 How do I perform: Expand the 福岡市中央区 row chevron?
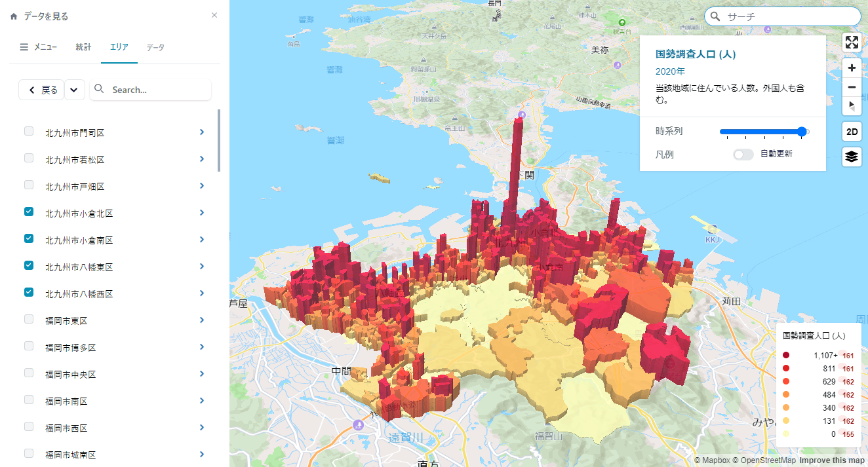(x=202, y=374)
